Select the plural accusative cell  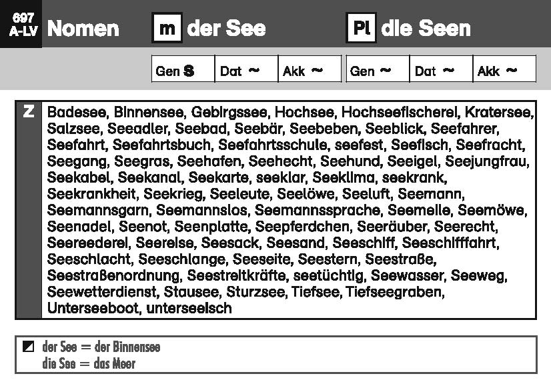(504, 70)
